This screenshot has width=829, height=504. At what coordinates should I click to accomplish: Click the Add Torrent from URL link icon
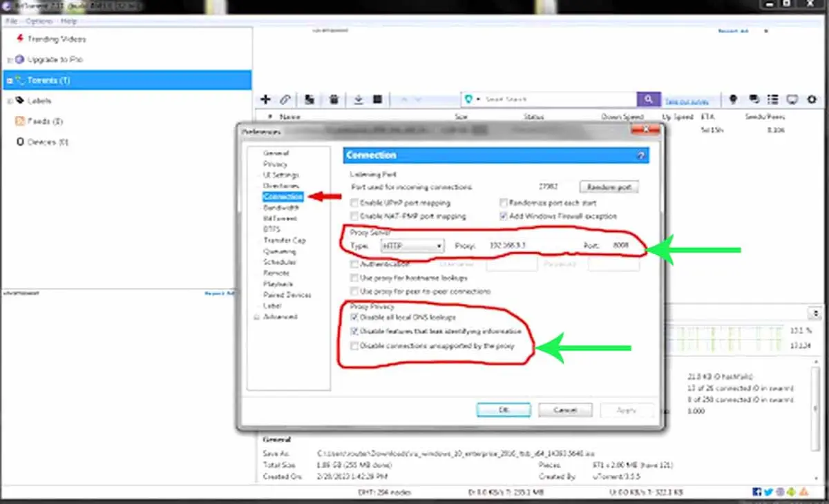[x=285, y=99]
